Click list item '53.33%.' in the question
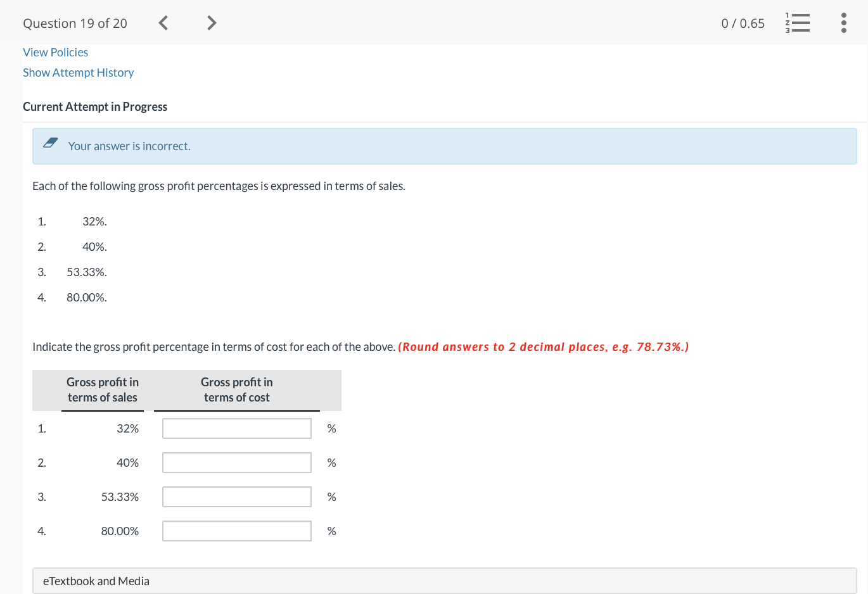 pos(87,272)
